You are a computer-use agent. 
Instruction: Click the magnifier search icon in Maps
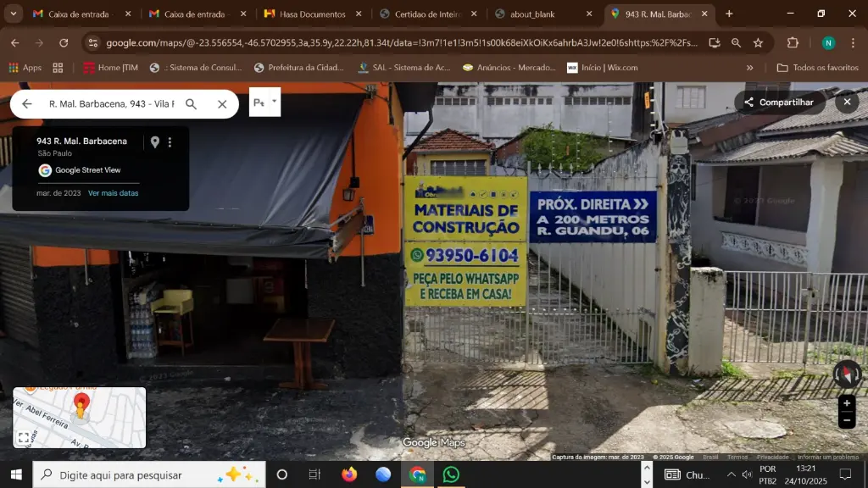point(192,104)
